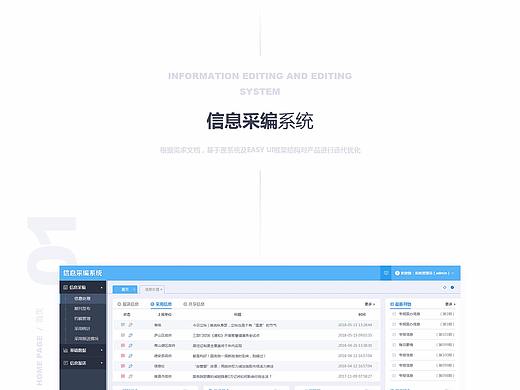
Task: Click the edit icon in the third table row
Action: coord(130,345)
